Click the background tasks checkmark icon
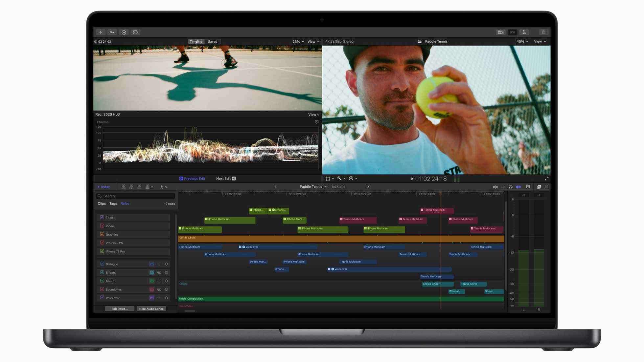The height and width of the screenshot is (362, 644). click(x=124, y=32)
